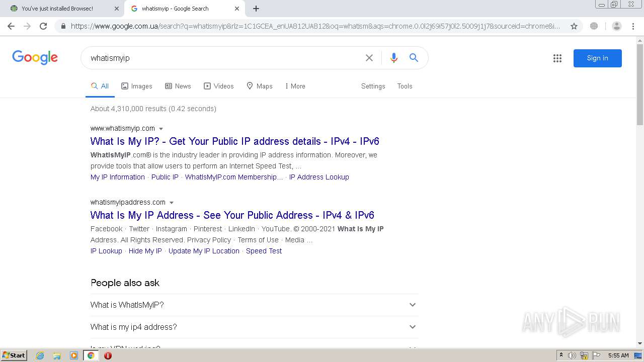Select the All results tab
This screenshot has height=362, width=644.
coord(100,86)
